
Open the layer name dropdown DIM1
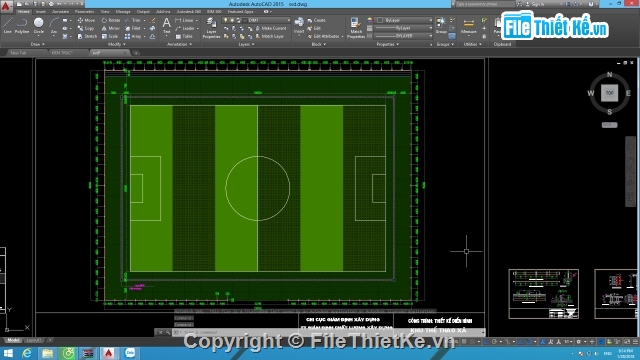(x=266, y=20)
